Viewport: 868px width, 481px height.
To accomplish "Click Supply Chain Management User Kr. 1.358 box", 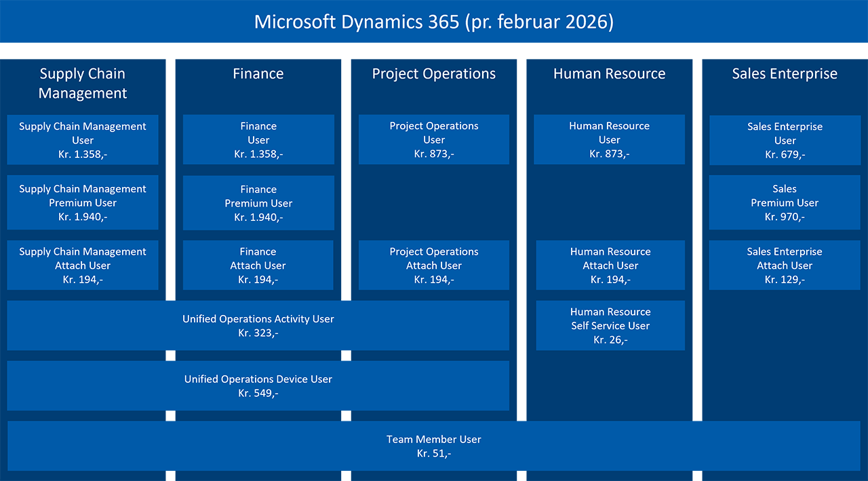I will (83, 140).
